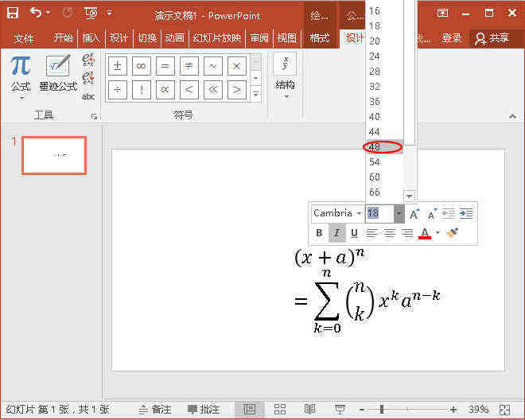Viewport: 525px width, 420px height.
Task: Choose font size 36 in list
Action: tap(384, 102)
